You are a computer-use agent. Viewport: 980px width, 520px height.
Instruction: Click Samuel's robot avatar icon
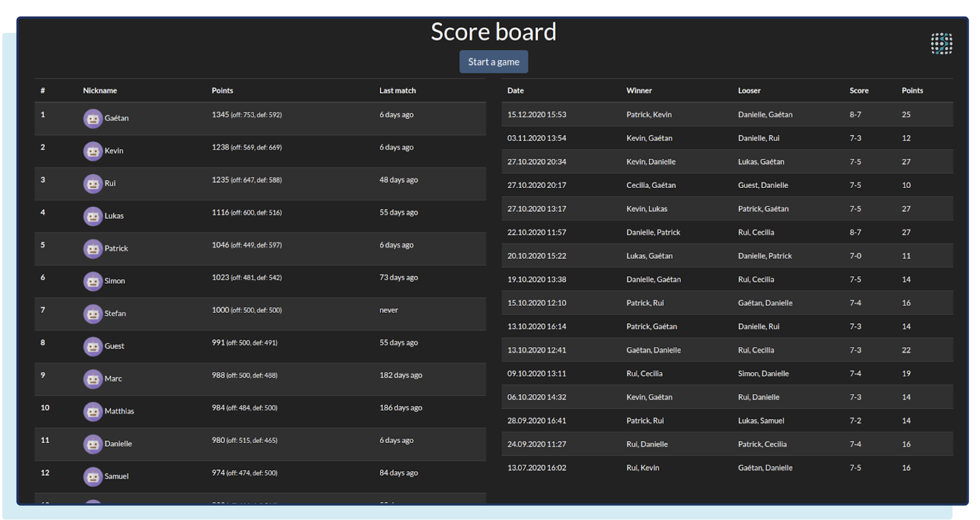click(93, 477)
